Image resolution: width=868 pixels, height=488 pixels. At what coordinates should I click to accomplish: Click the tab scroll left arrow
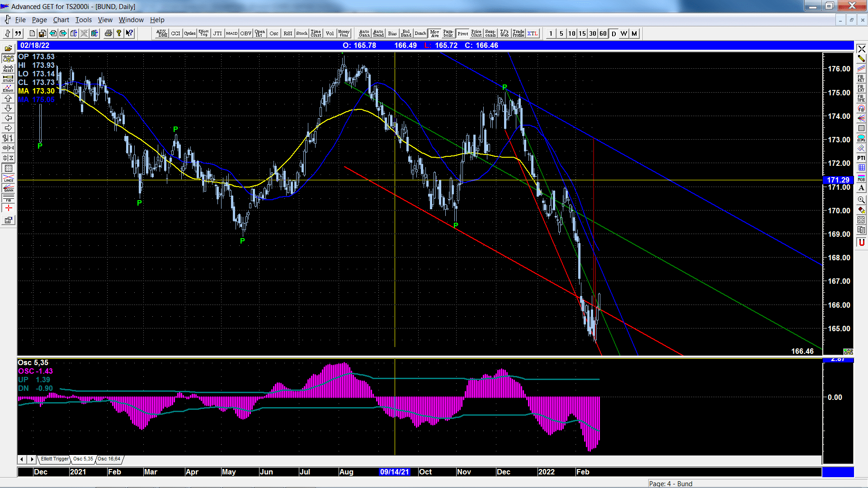pyautogui.click(x=22, y=459)
